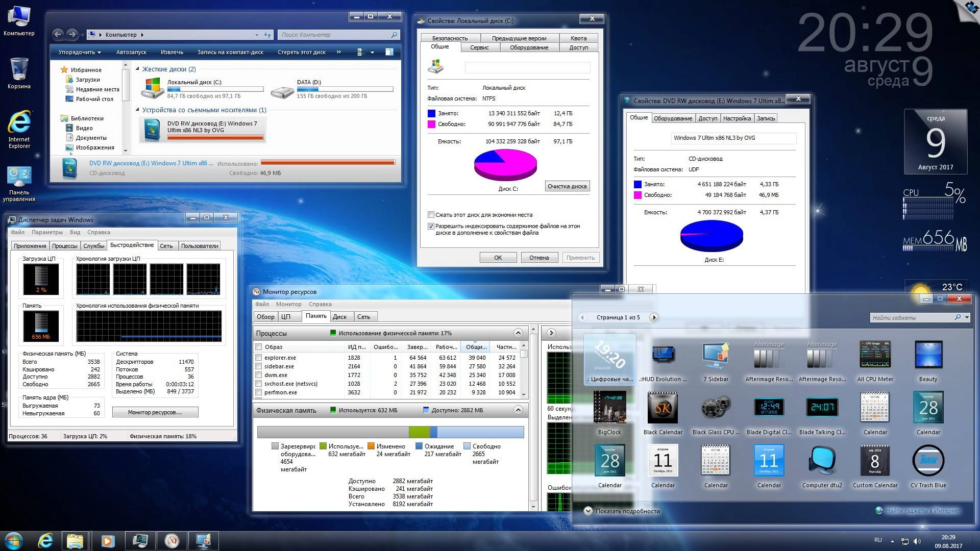Click disk C label name field
Image resolution: width=980 pixels, height=551 pixels.
pyautogui.click(x=527, y=67)
